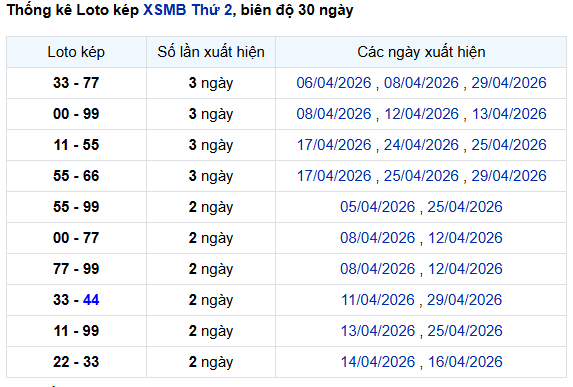Image resolution: width=573 pixels, height=387 pixels.
Task: Click the 'Các ngày xuất hiện' column header
Action: tap(421, 52)
